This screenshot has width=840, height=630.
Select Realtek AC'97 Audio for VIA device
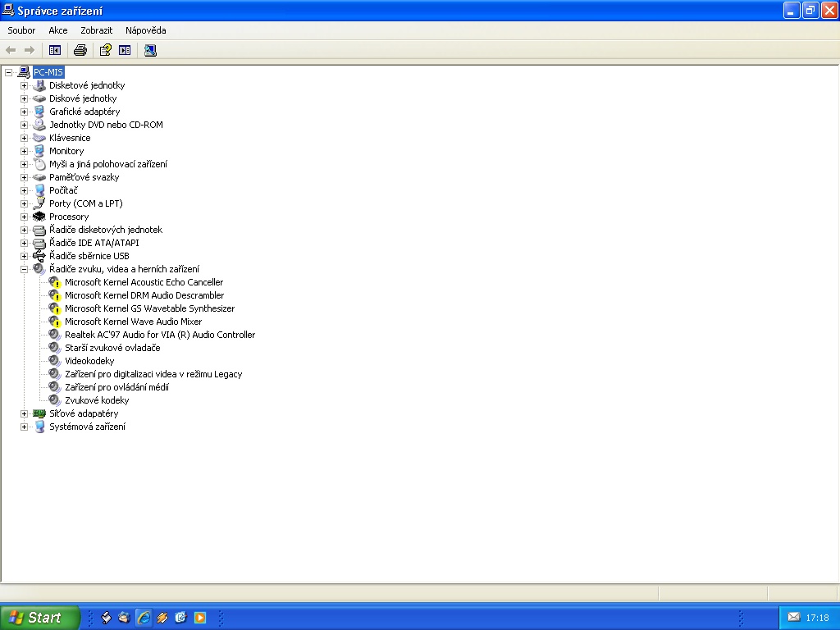(159, 335)
